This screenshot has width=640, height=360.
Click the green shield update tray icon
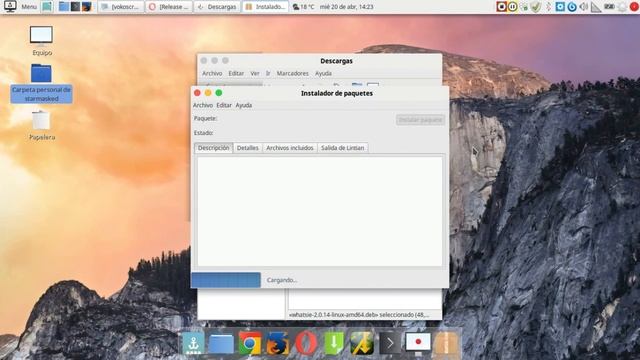tap(536, 7)
